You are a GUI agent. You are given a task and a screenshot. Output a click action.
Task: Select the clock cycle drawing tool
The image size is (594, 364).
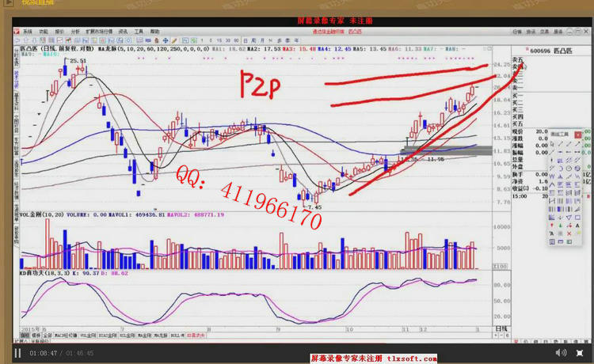[569, 169]
